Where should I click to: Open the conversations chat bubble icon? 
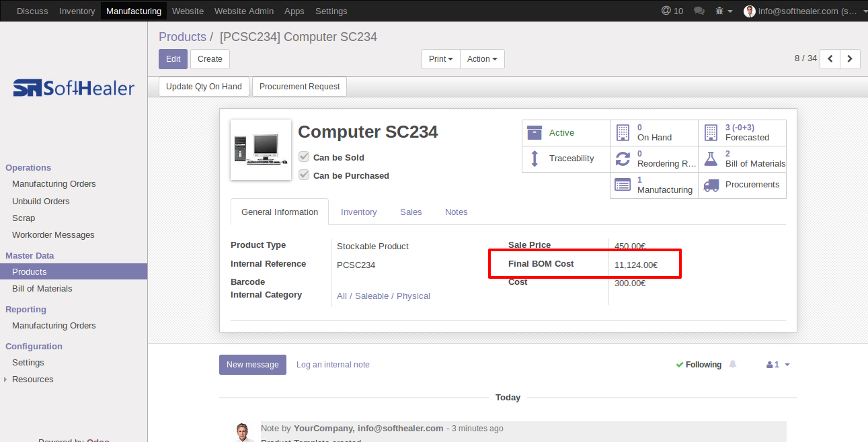click(x=699, y=11)
